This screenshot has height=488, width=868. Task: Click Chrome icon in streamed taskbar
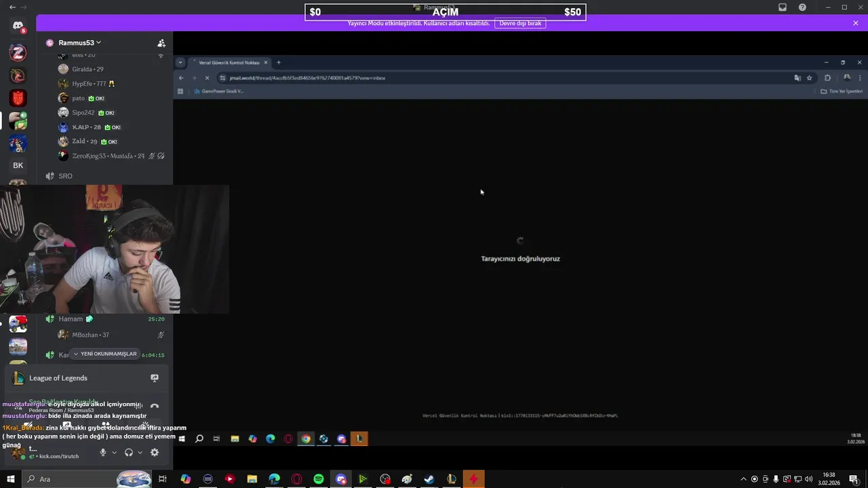click(306, 439)
